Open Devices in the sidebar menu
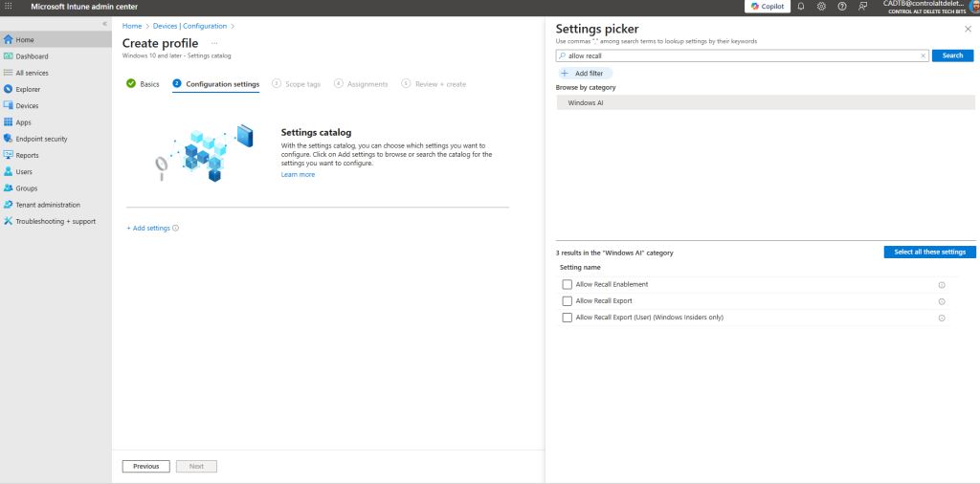The width and height of the screenshot is (980, 484). click(28, 106)
